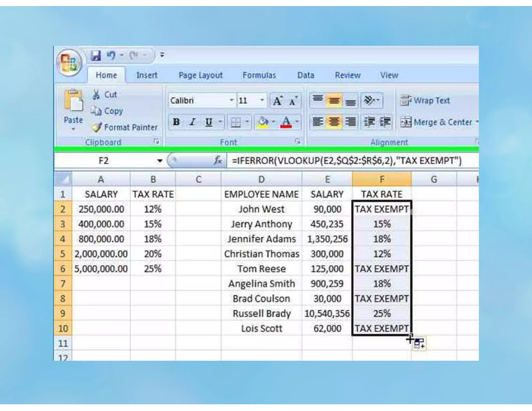Toggle Italic formatting
The image size is (532, 411).
192,122
